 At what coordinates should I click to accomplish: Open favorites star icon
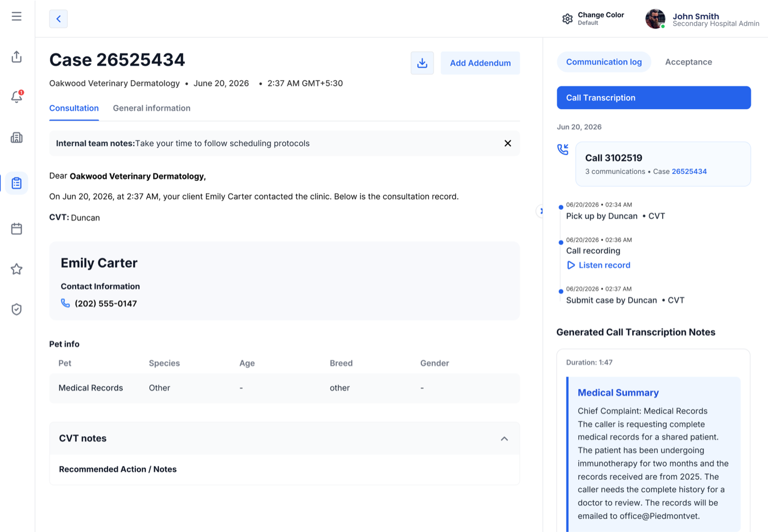(x=16, y=269)
